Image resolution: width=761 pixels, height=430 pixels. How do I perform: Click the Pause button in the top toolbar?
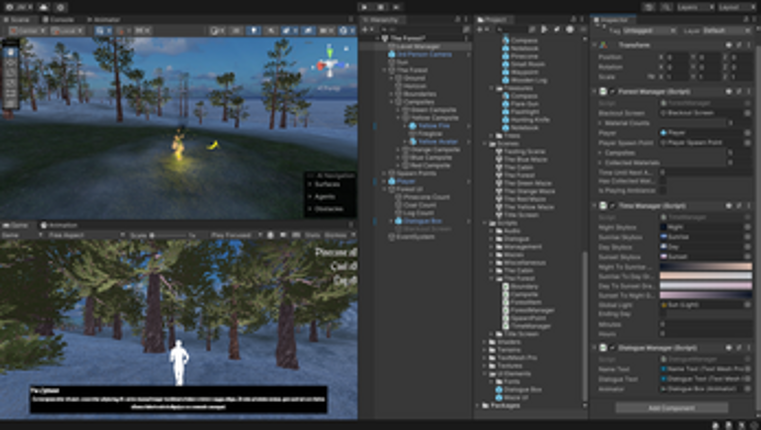(x=381, y=7)
